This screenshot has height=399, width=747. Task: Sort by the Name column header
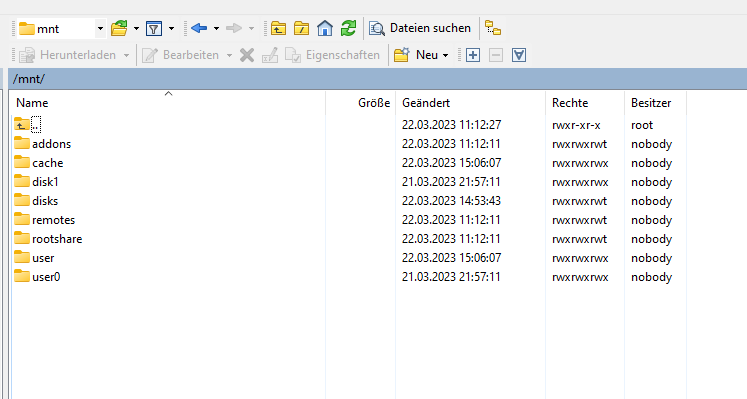(168, 103)
